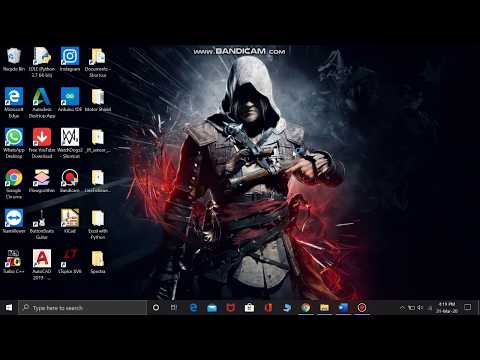Viewport: 480px width, 360px height.
Task: Open the guitar app desktop shortcut
Action: (42, 224)
